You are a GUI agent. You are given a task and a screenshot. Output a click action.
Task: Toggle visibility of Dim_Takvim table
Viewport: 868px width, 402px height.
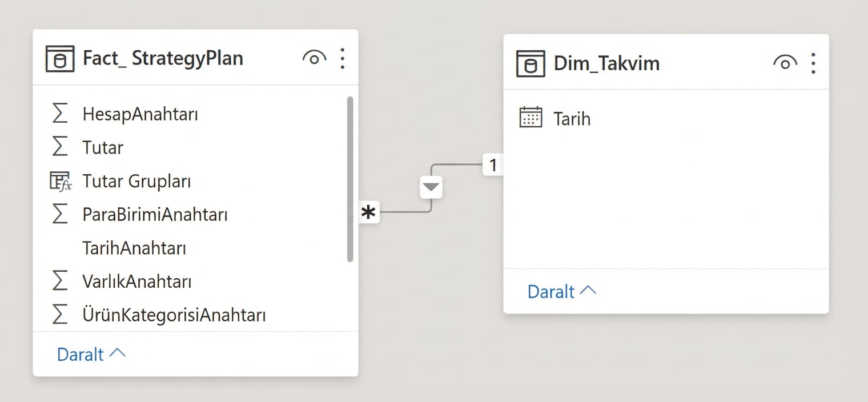coord(785,63)
